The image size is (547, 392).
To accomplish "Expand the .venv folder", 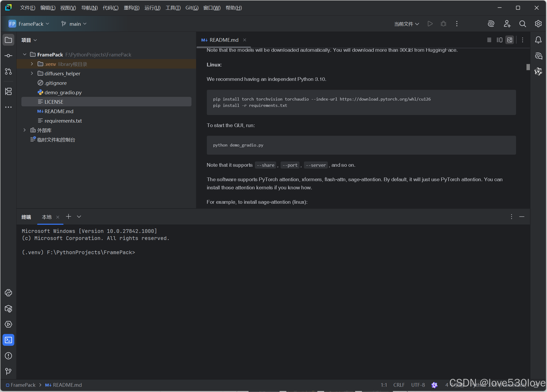I will (x=32, y=64).
